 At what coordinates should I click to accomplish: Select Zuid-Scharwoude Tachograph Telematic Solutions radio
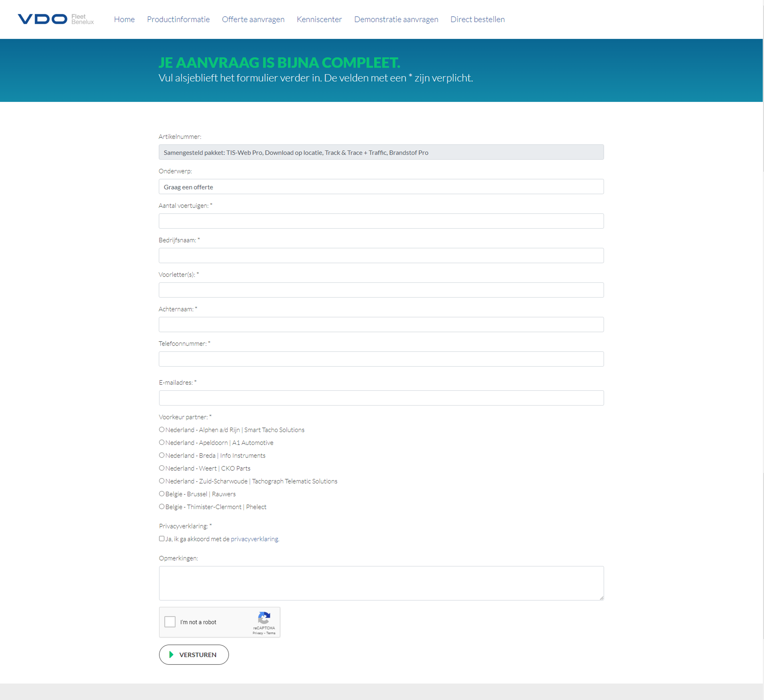click(162, 481)
